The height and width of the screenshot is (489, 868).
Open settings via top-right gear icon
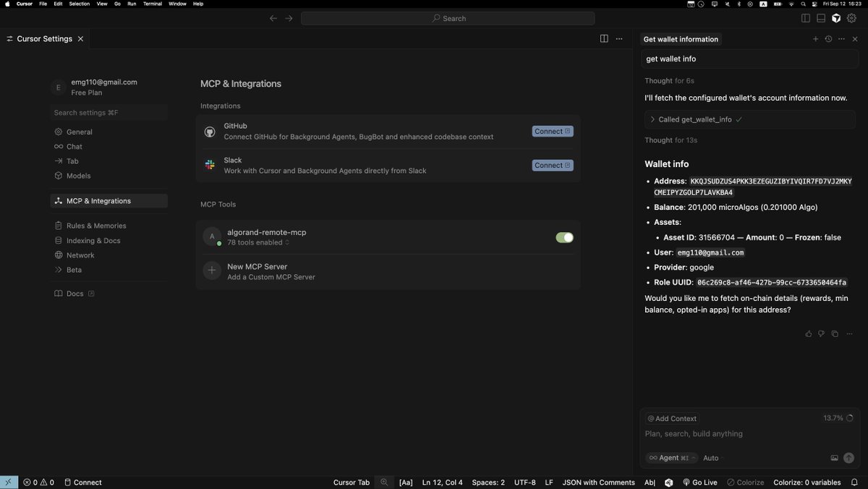click(x=851, y=18)
